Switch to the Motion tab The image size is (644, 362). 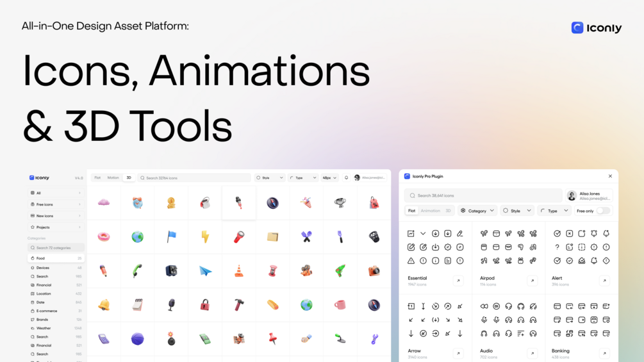tap(113, 177)
